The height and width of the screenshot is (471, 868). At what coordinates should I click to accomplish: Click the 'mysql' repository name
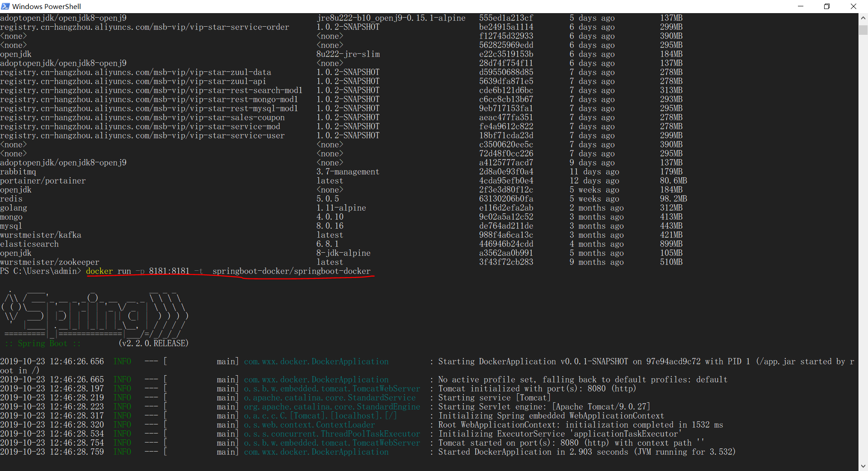pos(11,226)
